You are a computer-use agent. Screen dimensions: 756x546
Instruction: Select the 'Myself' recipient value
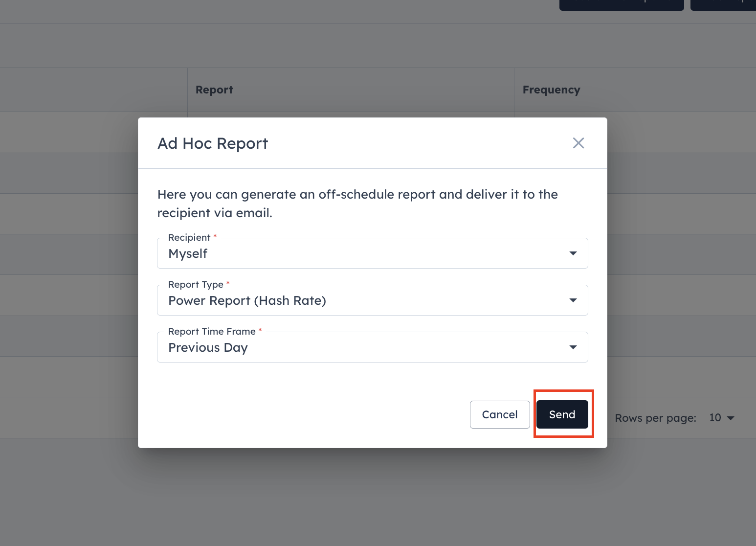pos(188,253)
